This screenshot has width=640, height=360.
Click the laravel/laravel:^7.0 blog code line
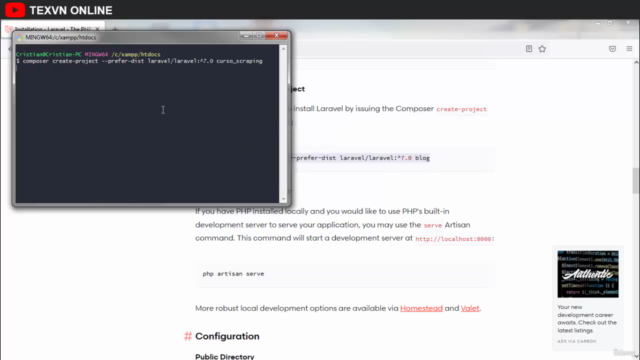click(360, 158)
